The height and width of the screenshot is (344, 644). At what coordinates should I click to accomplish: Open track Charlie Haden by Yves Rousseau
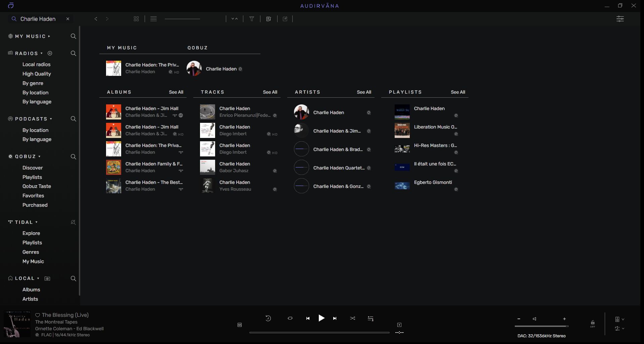(239, 186)
